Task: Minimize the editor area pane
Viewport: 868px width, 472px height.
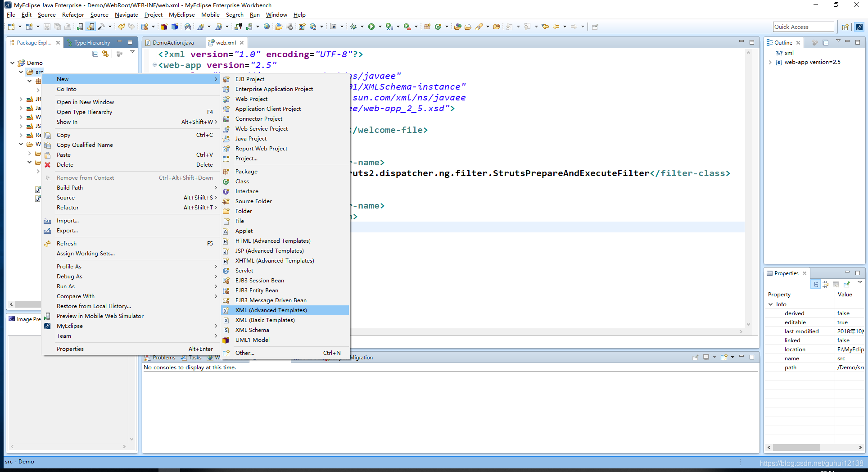Action: (741, 42)
